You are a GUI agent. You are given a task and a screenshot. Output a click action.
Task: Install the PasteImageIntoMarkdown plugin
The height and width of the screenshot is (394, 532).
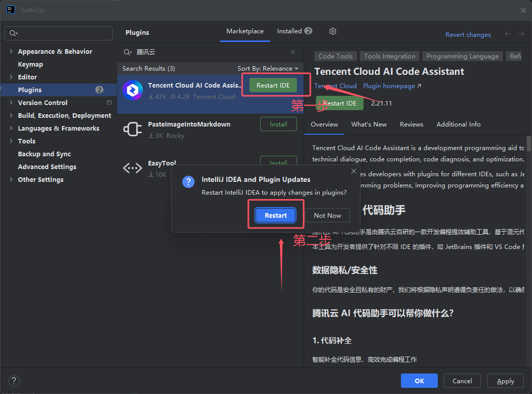click(279, 124)
